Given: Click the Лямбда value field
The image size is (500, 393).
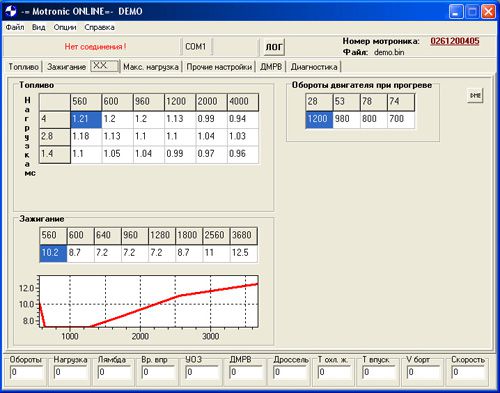Looking at the screenshot, I should point(114,373).
